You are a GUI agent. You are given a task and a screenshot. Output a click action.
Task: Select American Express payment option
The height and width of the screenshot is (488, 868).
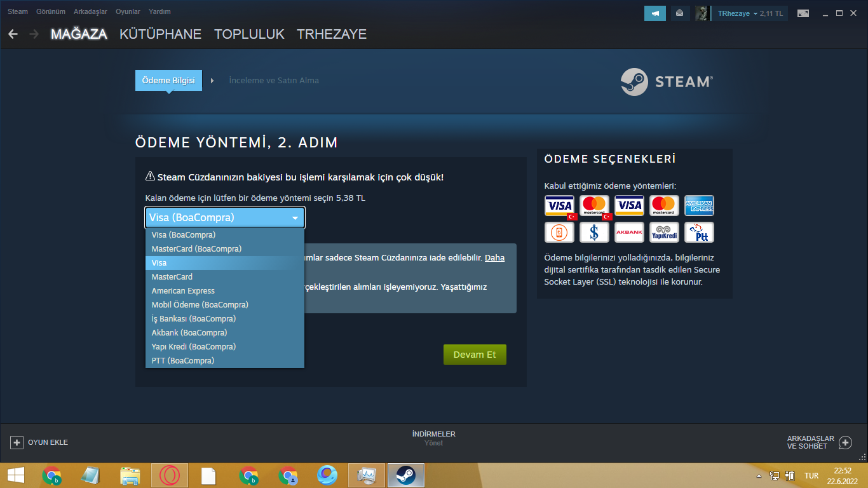click(225, 291)
